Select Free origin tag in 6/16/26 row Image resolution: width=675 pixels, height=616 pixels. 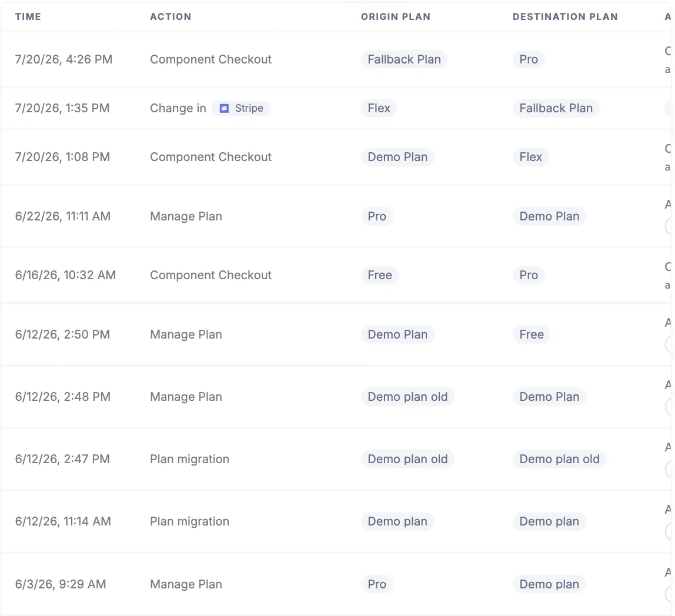pos(380,275)
